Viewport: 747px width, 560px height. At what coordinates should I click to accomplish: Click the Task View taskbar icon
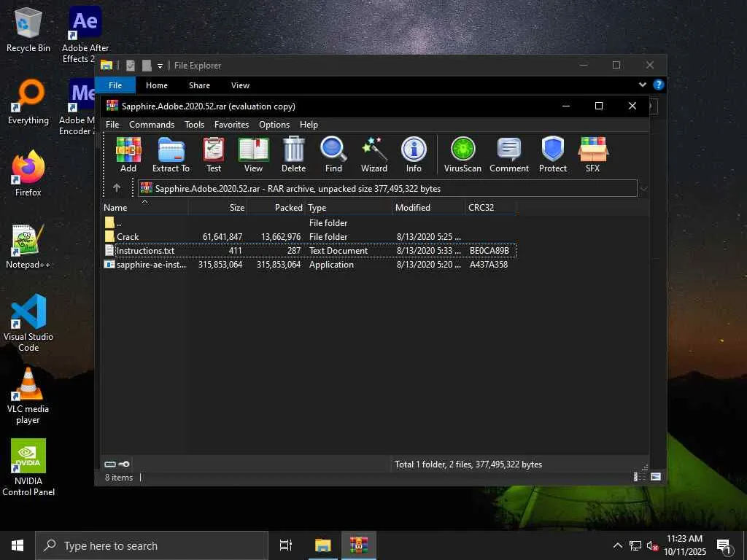286,545
